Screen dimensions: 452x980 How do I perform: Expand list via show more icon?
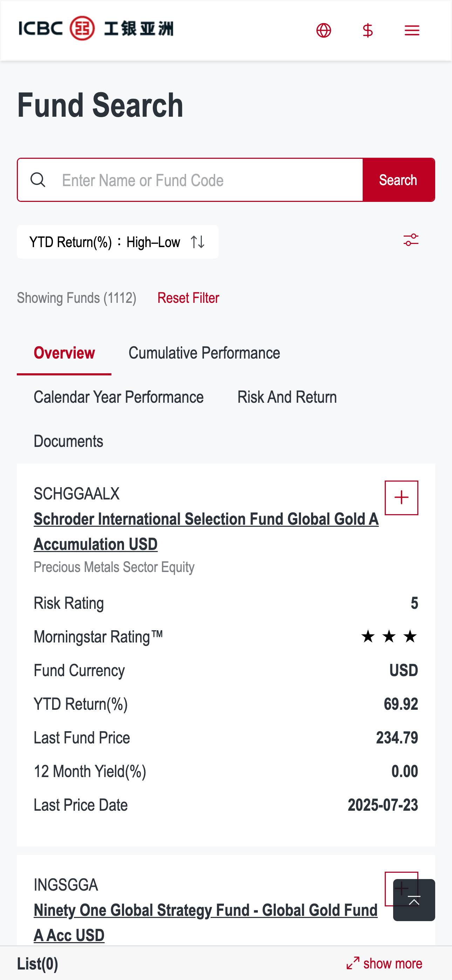tap(353, 963)
